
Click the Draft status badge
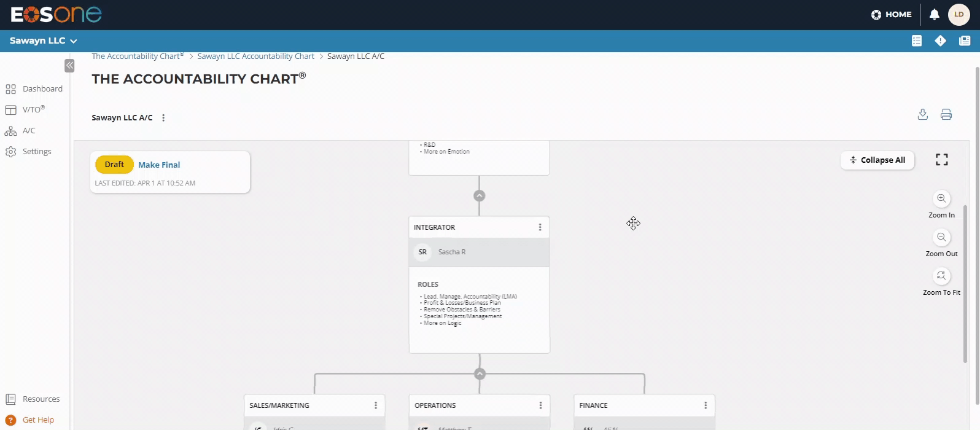click(x=114, y=165)
